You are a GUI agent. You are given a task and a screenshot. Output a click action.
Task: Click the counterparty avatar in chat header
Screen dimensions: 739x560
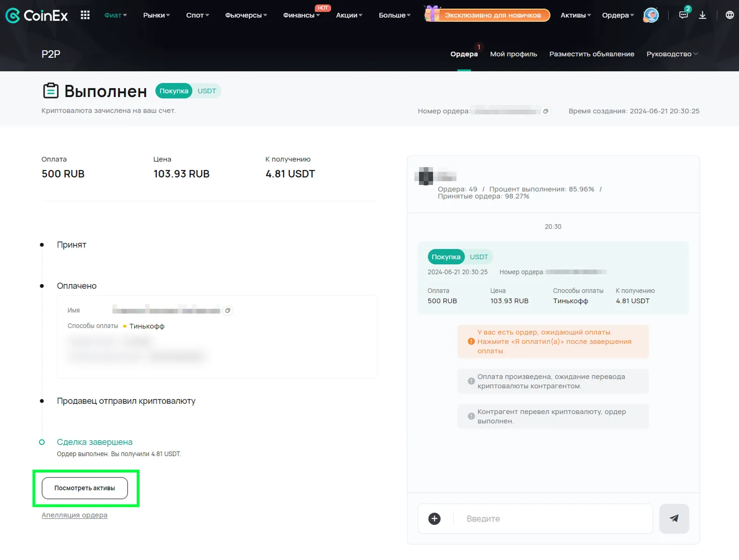click(x=425, y=176)
